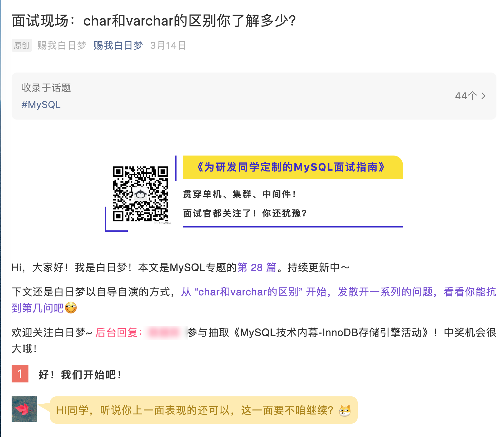Click the 贯穿单机、集群、中间件 text line
This screenshot has height=437, width=504.
tap(240, 194)
